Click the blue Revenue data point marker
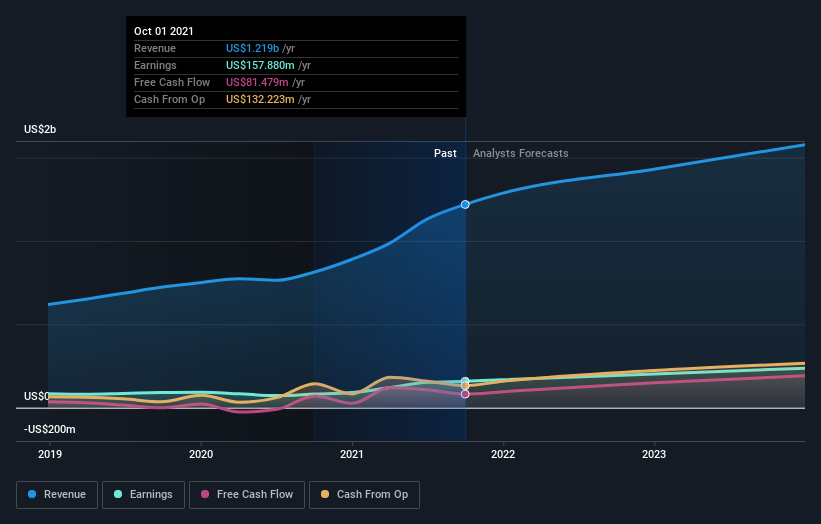Image resolution: width=821 pixels, height=524 pixels. 465,204
